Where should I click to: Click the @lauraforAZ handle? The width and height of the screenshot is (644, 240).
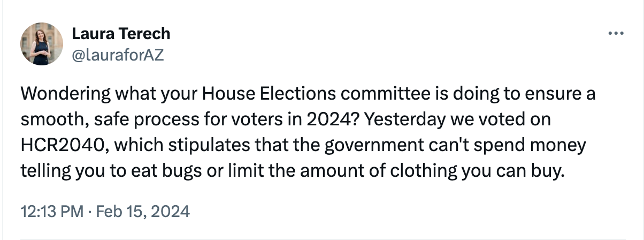[x=118, y=55]
